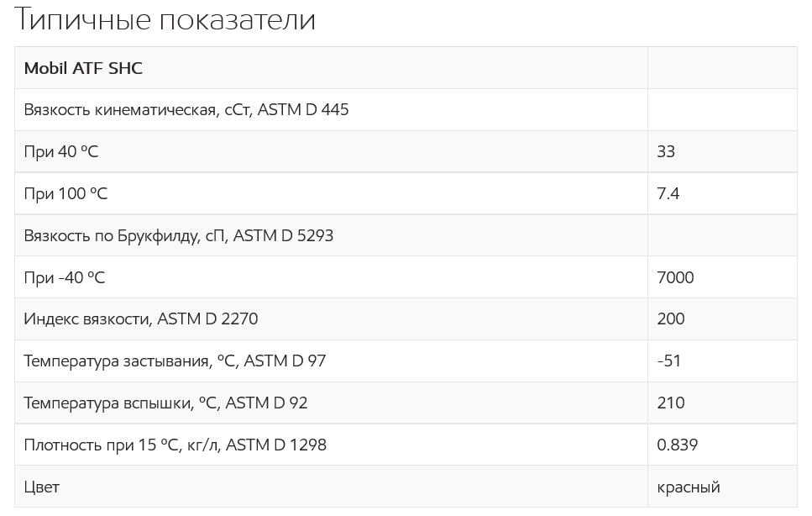Select the 'При 100 ºC' label cell

pyautogui.click(x=331, y=193)
